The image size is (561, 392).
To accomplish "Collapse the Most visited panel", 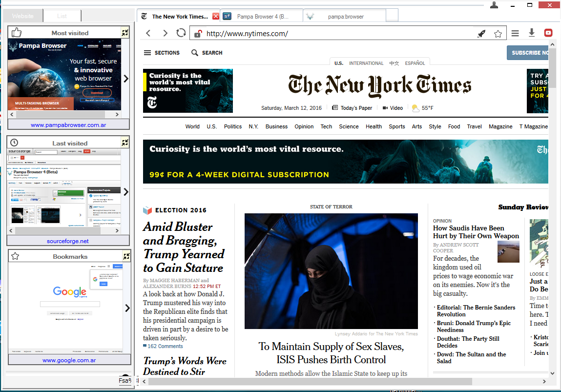I will click(x=125, y=33).
